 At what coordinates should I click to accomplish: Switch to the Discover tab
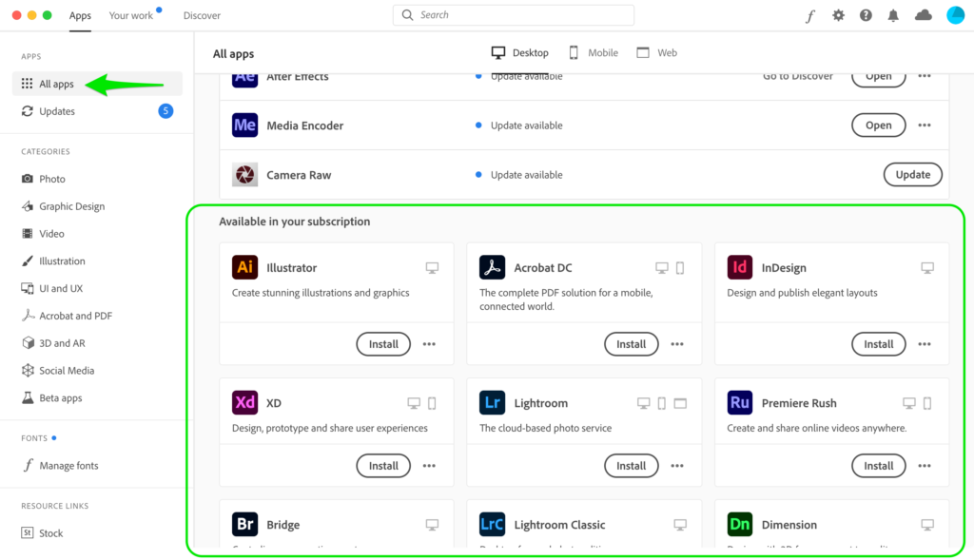[x=202, y=15]
